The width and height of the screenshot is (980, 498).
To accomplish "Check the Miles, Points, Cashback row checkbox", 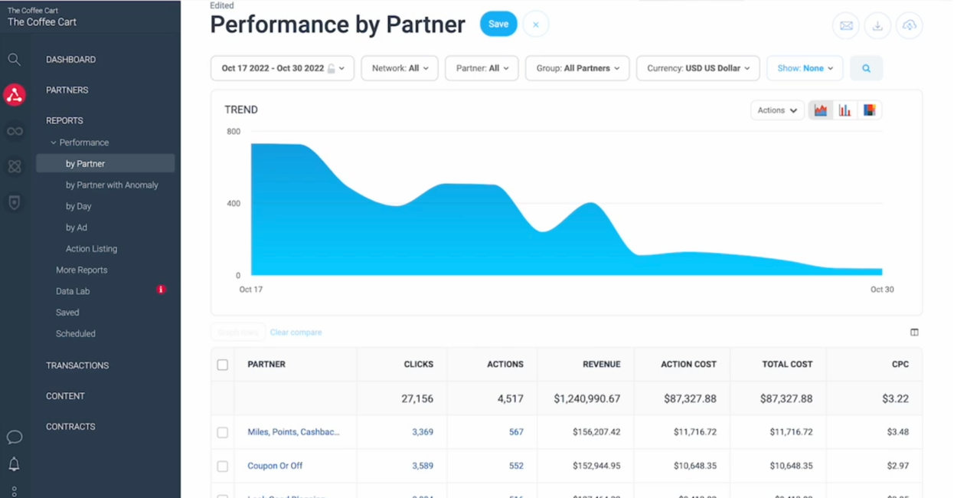I will pyautogui.click(x=223, y=432).
